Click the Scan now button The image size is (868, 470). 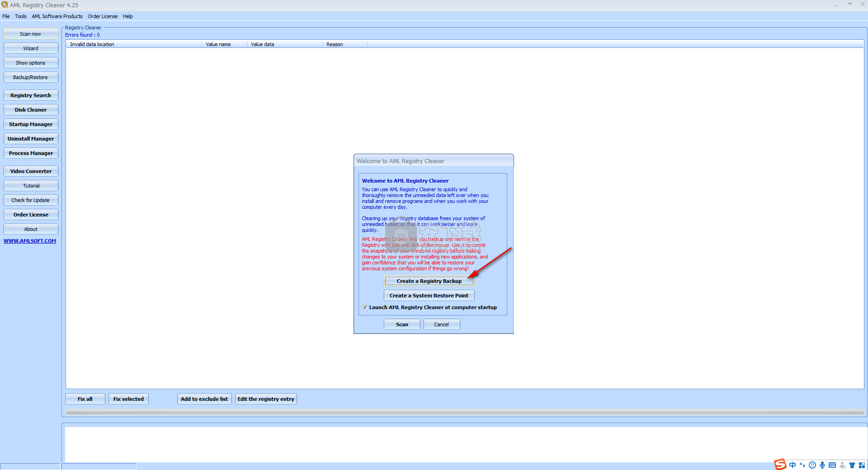click(x=31, y=34)
